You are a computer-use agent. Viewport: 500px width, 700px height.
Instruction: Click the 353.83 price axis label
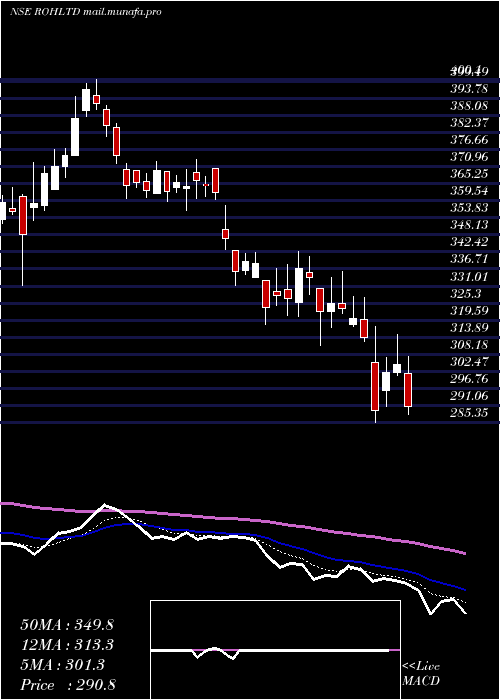[468, 208]
